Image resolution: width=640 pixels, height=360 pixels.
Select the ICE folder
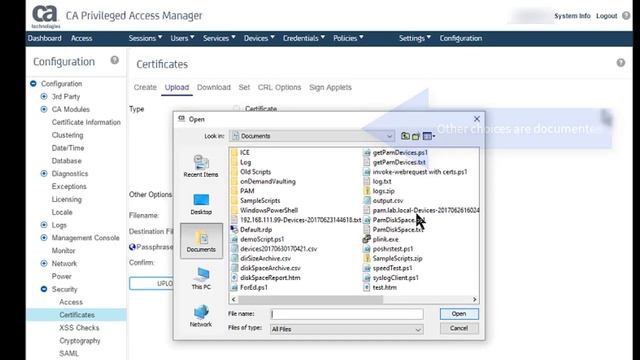(x=240, y=152)
